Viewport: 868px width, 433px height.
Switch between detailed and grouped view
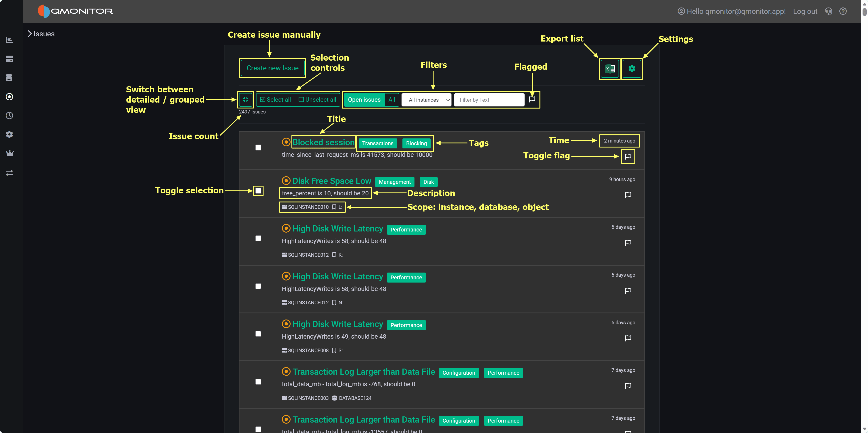click(x=246, y=99)
